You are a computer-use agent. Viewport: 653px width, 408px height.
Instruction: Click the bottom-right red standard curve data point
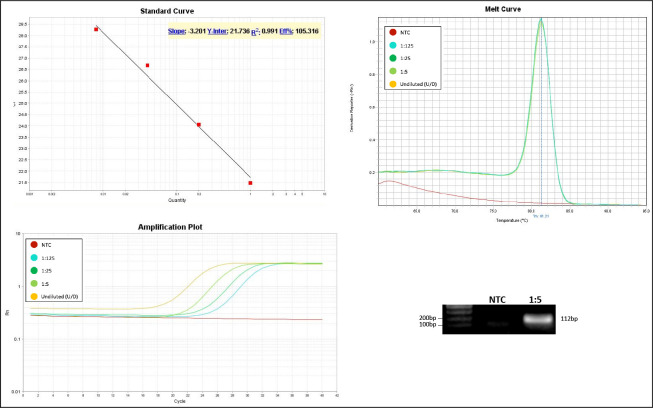(x=250, y=183)
